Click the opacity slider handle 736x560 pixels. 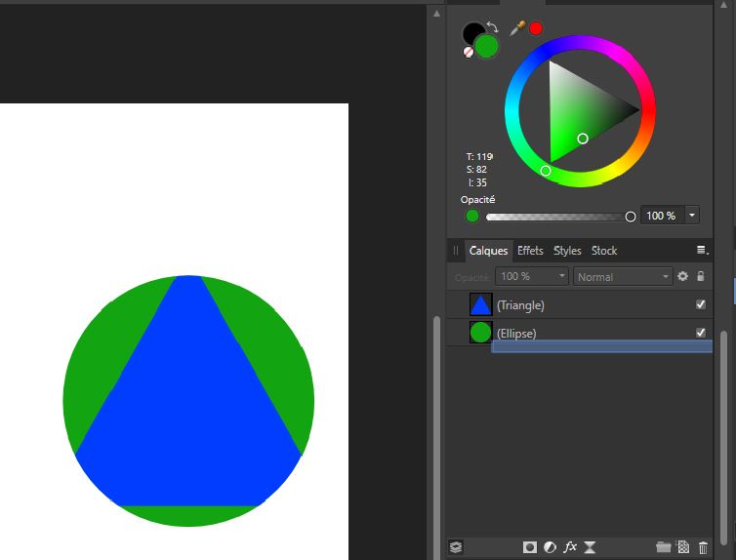pos(631,217)
